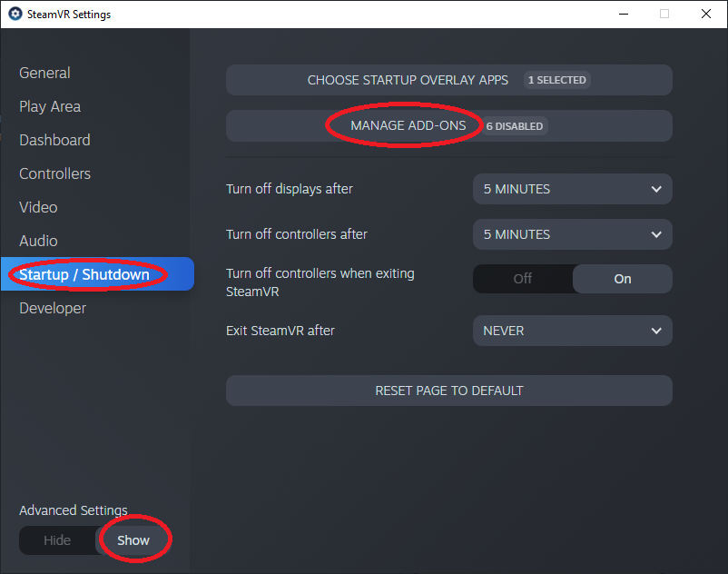Switch to the Dashboard settings tab
The height and width of the screenshot is (574, 728).
[54, 140]
